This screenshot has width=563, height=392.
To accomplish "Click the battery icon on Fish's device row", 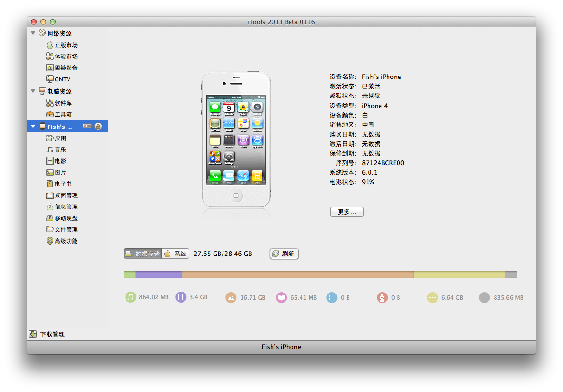I will [87, 126].
